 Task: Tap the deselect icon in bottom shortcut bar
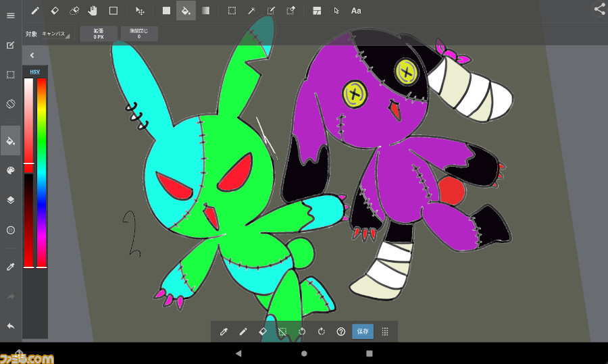pos(282,332)
